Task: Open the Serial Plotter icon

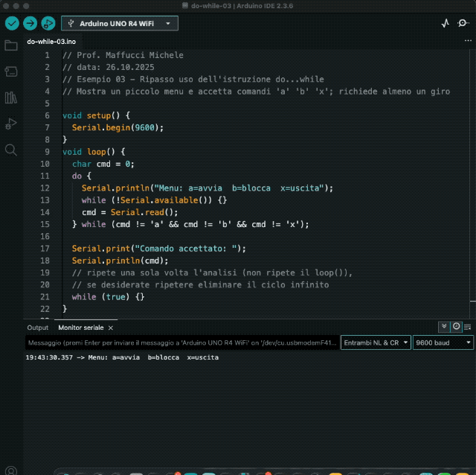Action: [x=446, y=23]
